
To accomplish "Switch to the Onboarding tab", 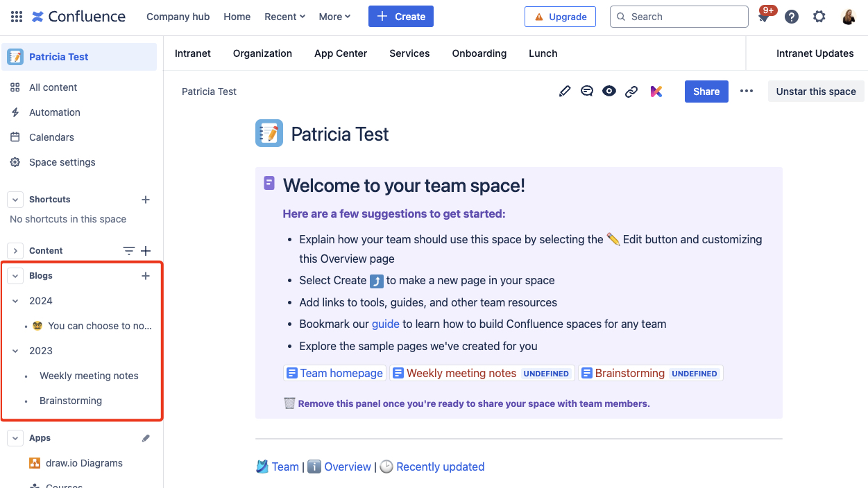I will (x=479, y=53).
